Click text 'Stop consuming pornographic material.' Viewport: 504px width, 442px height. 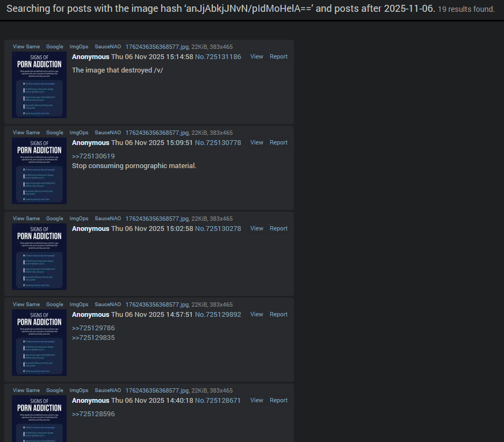134,166
